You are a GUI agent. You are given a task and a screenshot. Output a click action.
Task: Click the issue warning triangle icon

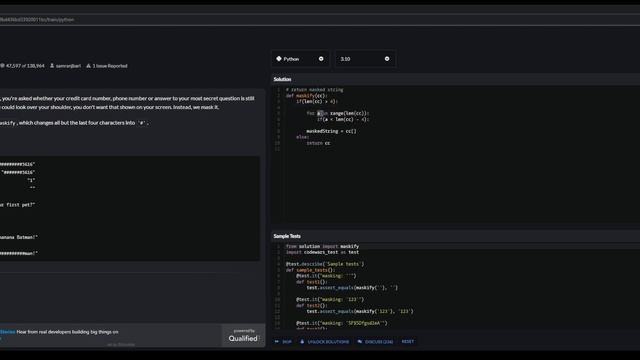coord(88,65)
